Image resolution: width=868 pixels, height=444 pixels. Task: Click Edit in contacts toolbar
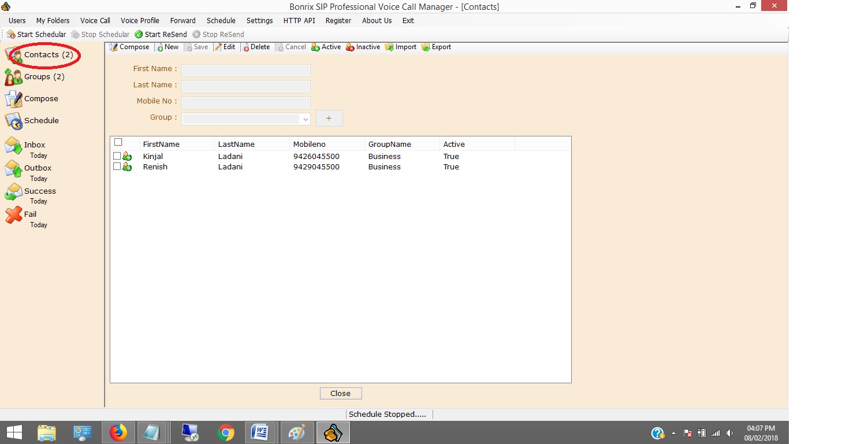click(x=225, y=47)
